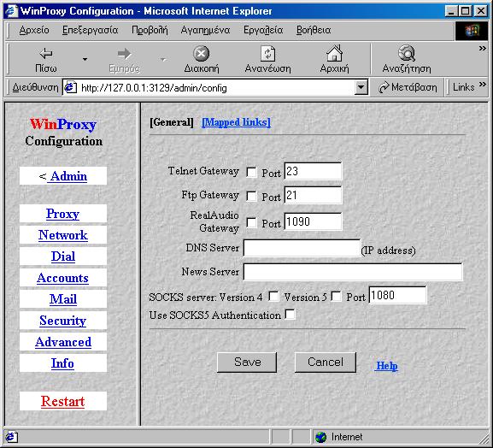
Task: Open the Forward button history dropdown arrow
Action: point(163,59)
